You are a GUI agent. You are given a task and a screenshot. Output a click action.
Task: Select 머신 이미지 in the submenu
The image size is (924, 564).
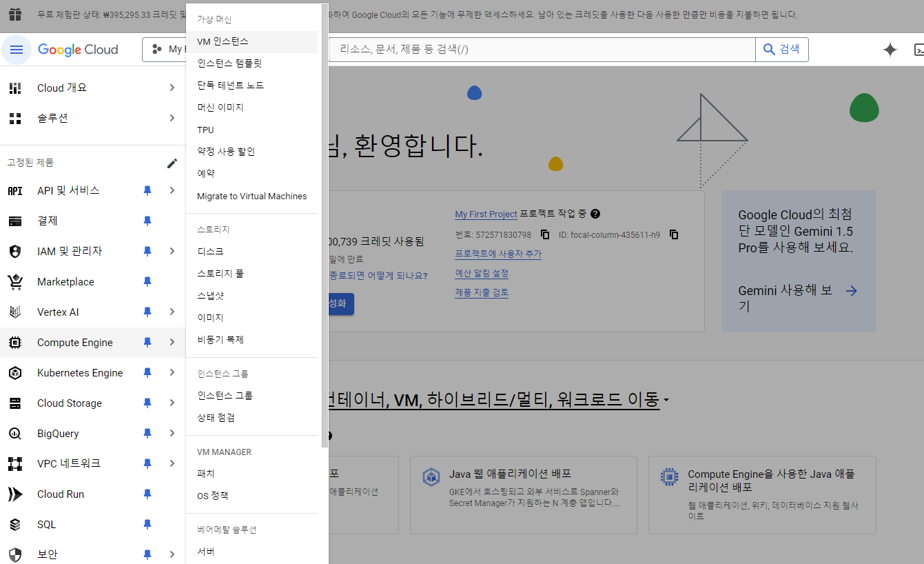[252, 108]
